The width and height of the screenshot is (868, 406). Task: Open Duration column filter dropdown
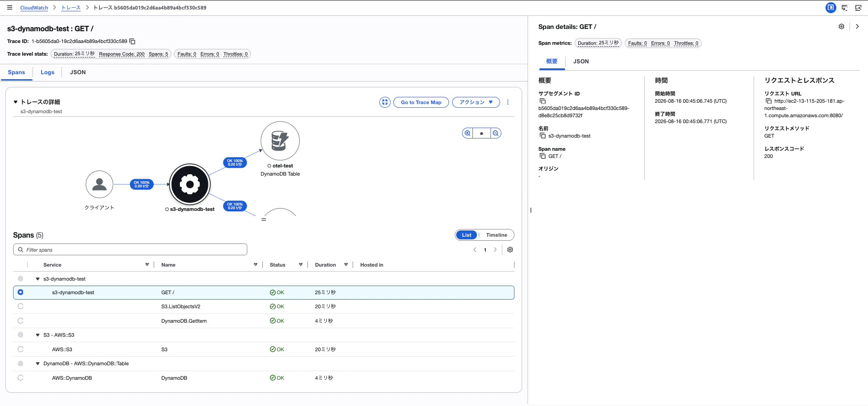pos(346,265)
